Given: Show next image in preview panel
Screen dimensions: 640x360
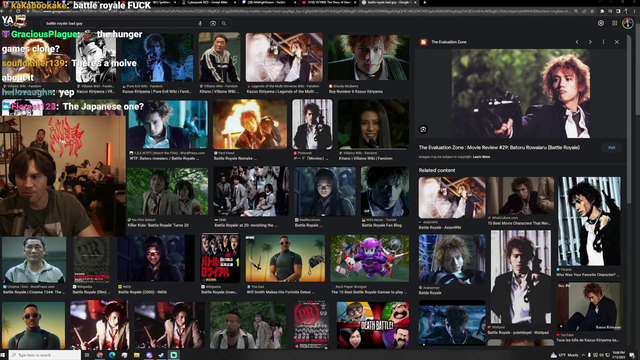Looking at the screenshot, I should click(x=590, y=42).
